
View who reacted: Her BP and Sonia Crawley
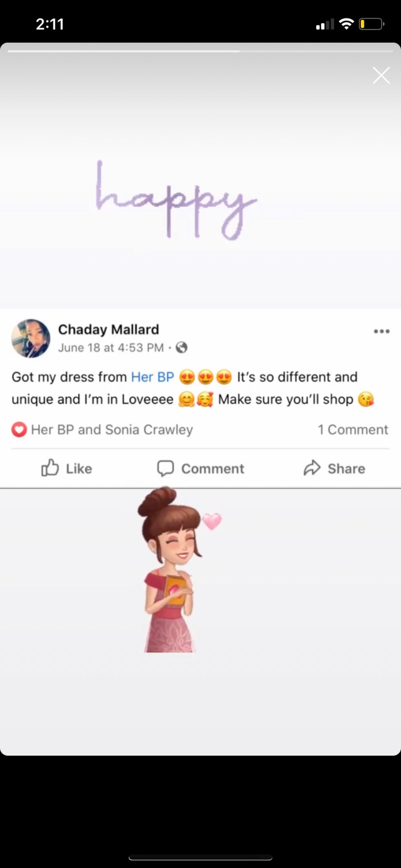click(112, 430)
